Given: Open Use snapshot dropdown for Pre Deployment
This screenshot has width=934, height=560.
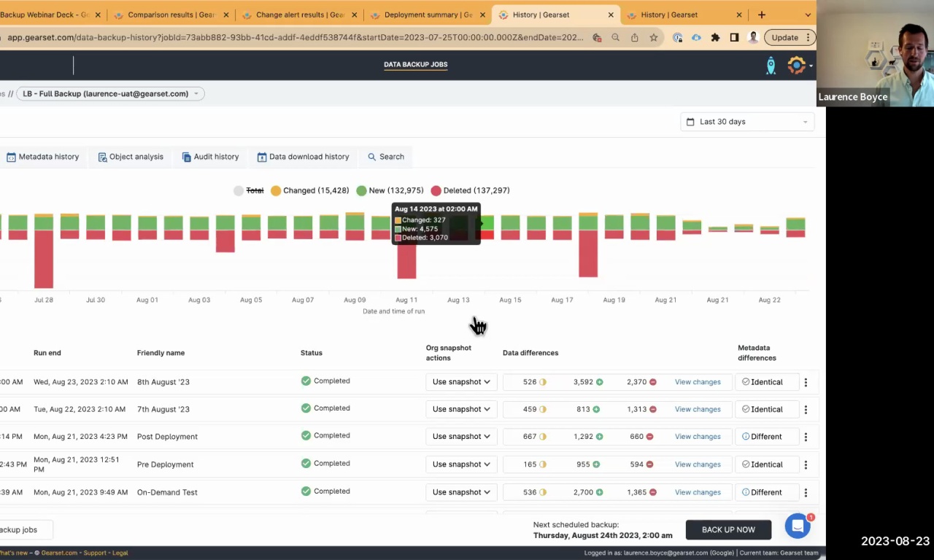Looking at the screenshot, I should point(461,464).
